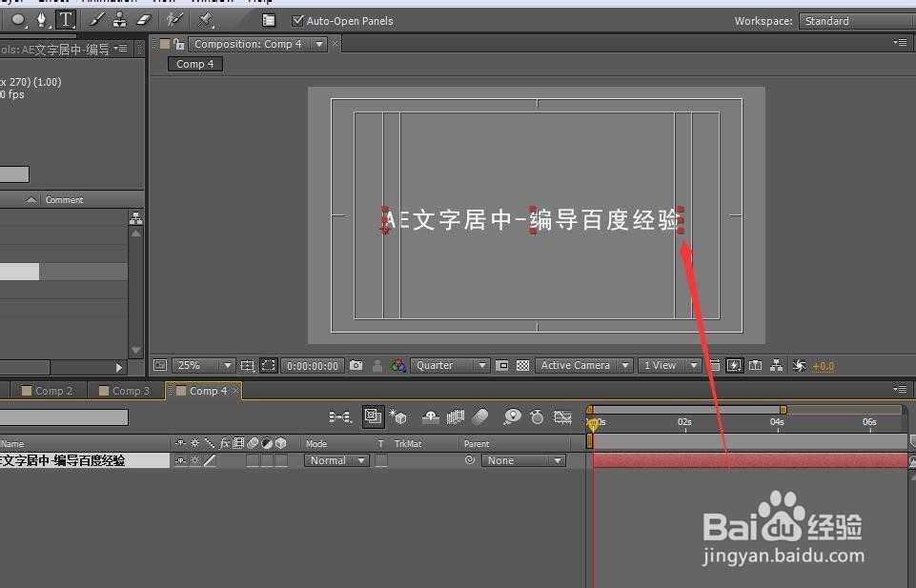Select the AE文字居中 text layer row
916x588 pixels.
pyautogui.click(x=84, y=460)
